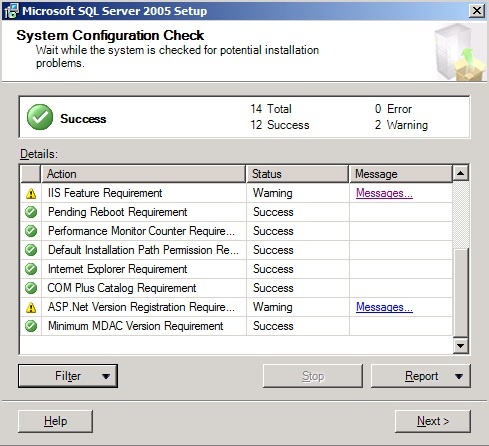Select the IIS Feature Requirement row text
Screen dimensions: 489x446
pyautogui.click(x=105, y=193)
